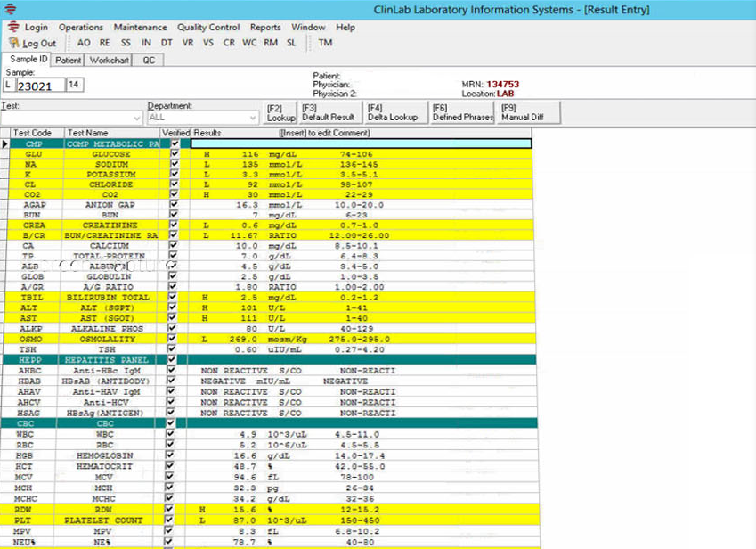Screen dimensions: 756x549
Task: Switch to the Workchart tab
Action: 109,61
